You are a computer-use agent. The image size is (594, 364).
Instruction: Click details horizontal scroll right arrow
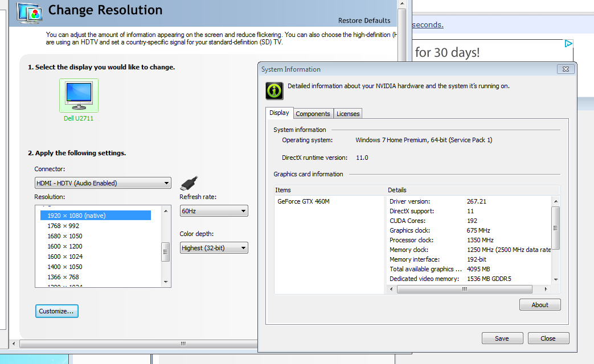pos(546,289)
